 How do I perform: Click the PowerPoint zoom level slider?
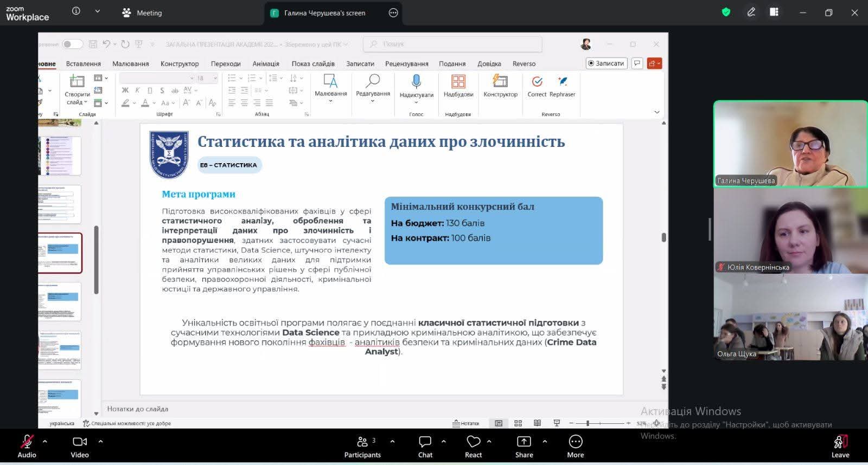click(x=588, y=423)
